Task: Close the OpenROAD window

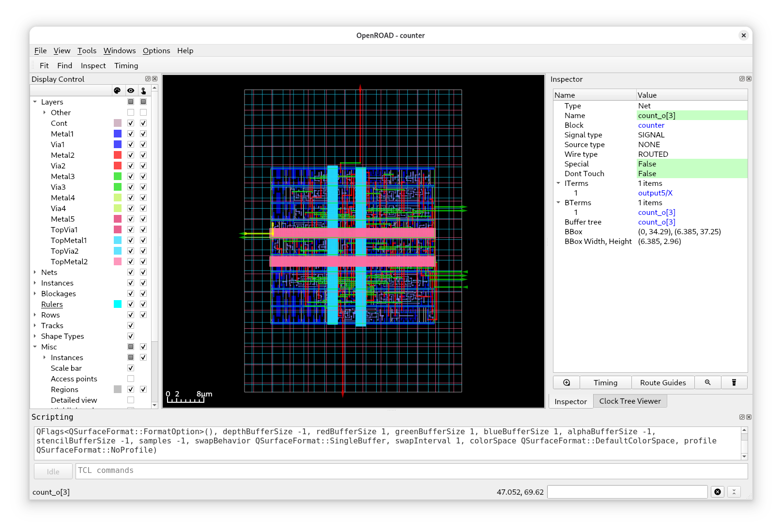Action: coord(744,35)
